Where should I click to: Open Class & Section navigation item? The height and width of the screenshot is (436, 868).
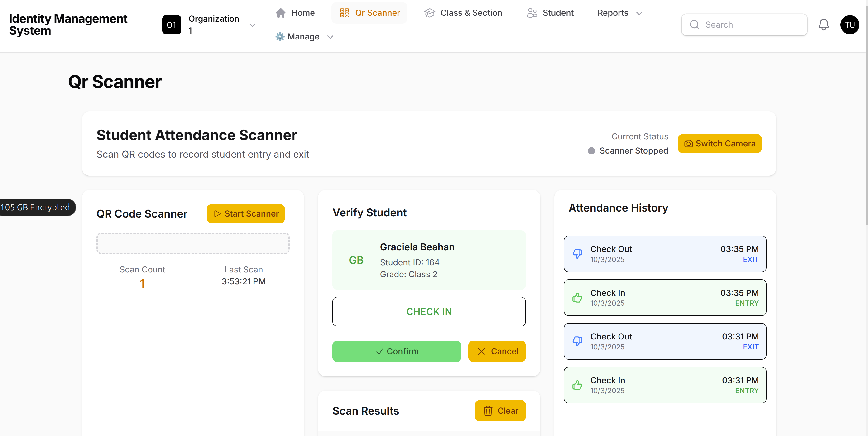point(471,13)
